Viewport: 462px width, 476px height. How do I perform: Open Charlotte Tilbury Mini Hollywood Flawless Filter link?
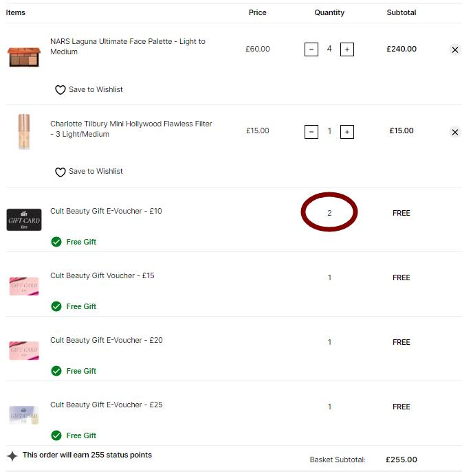pos(131,128)
